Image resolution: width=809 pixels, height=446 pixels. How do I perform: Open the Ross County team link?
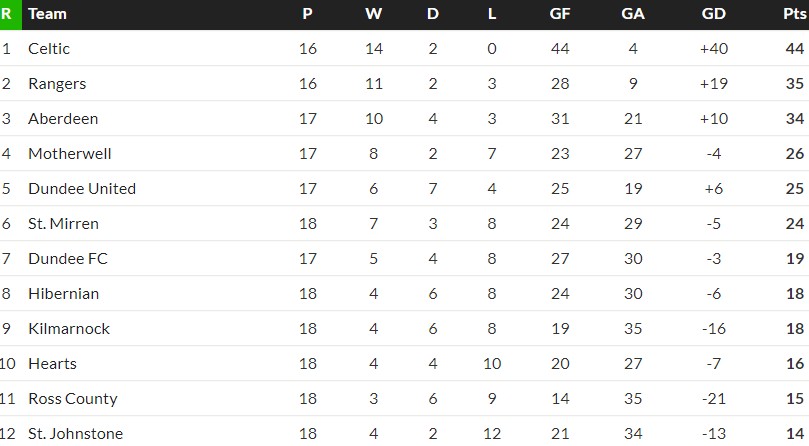[73, 399]
